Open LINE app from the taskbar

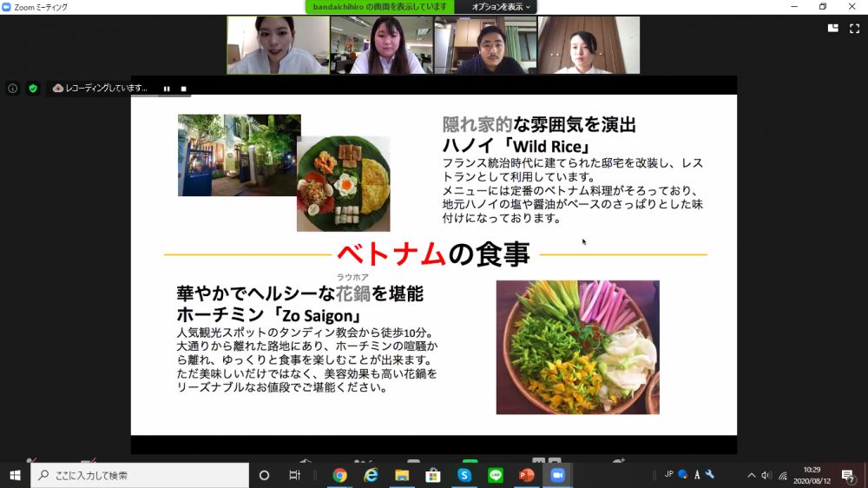496,475
